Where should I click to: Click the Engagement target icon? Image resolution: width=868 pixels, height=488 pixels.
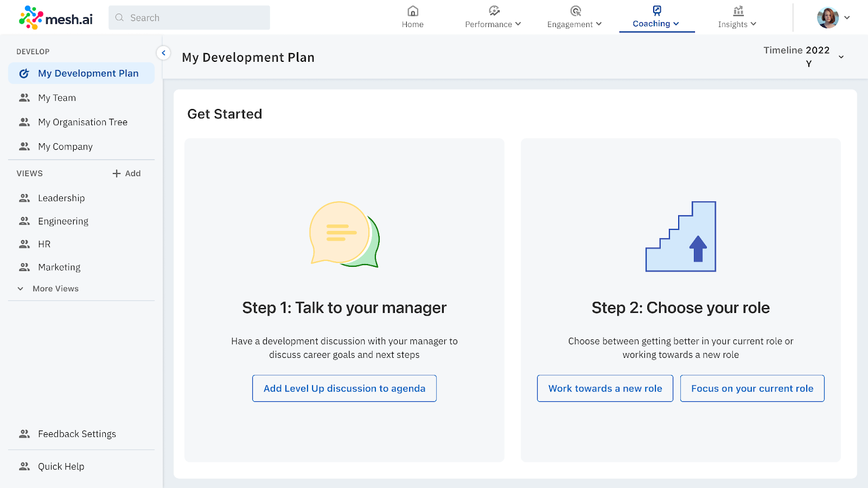574,10
